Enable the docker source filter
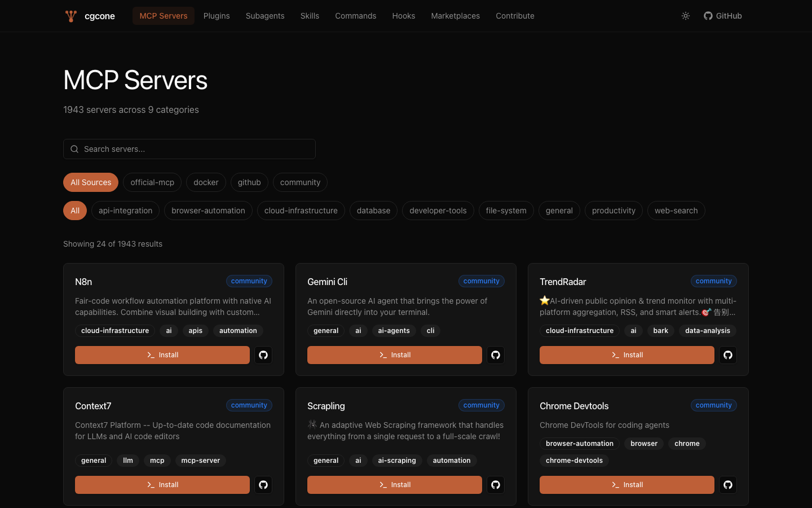 point(206,182)
